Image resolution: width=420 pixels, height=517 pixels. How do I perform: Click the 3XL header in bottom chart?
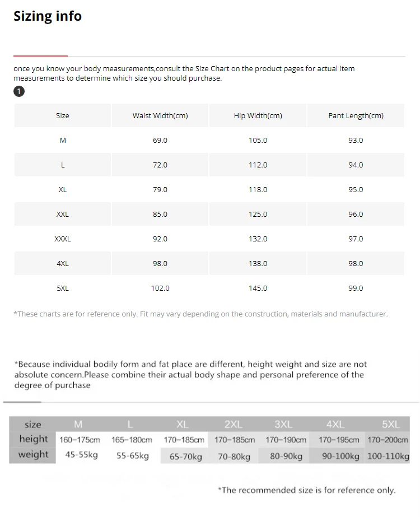pyautogui.click(x=283, y=425)
